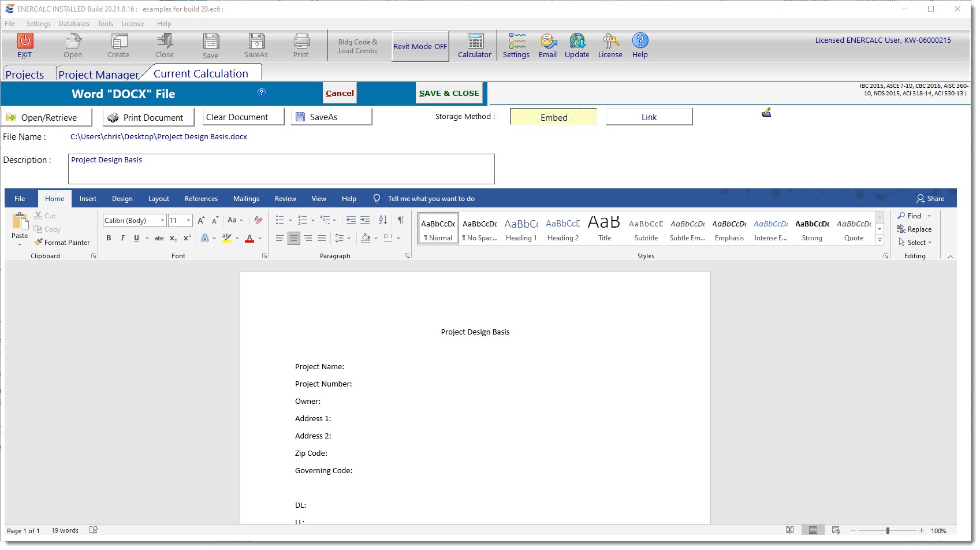Toggle Bold formatting in ribbon
The height and width of the screenshot is (550, 980).
point(109,238)
